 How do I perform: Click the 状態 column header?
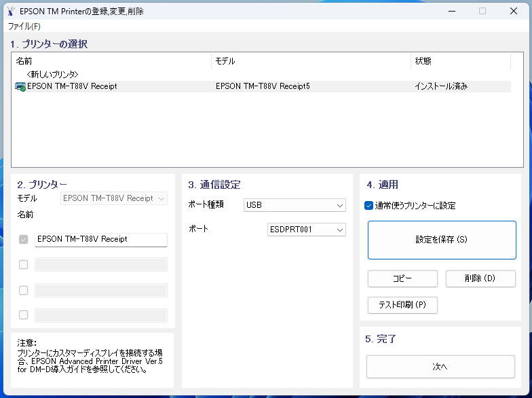[x=466, y=61]
